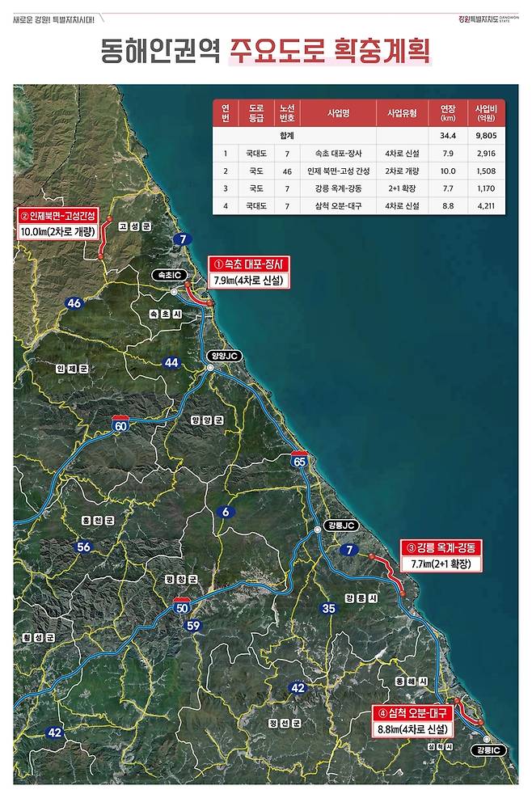
Task: Select the expressway 60 shield
Action: coord(119,424)
